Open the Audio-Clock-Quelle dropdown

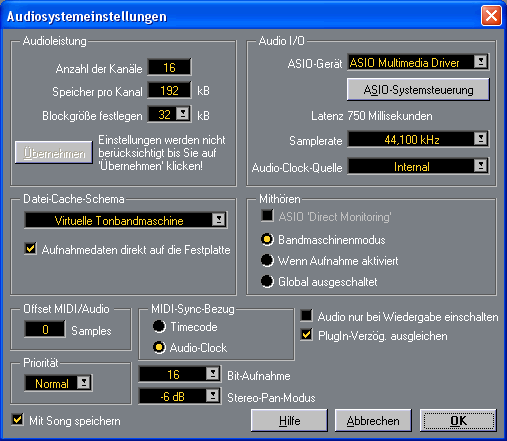pos(418,166)
